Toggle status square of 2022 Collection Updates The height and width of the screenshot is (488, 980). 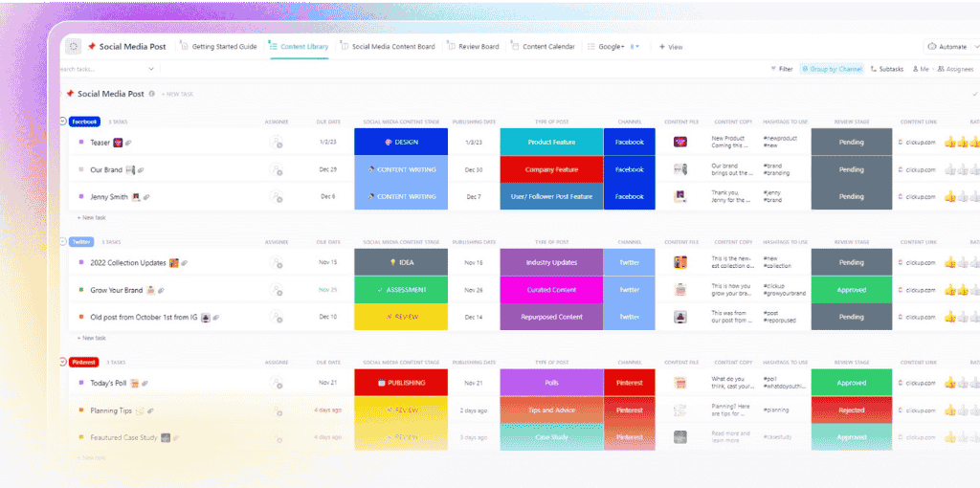pos(80,262)
